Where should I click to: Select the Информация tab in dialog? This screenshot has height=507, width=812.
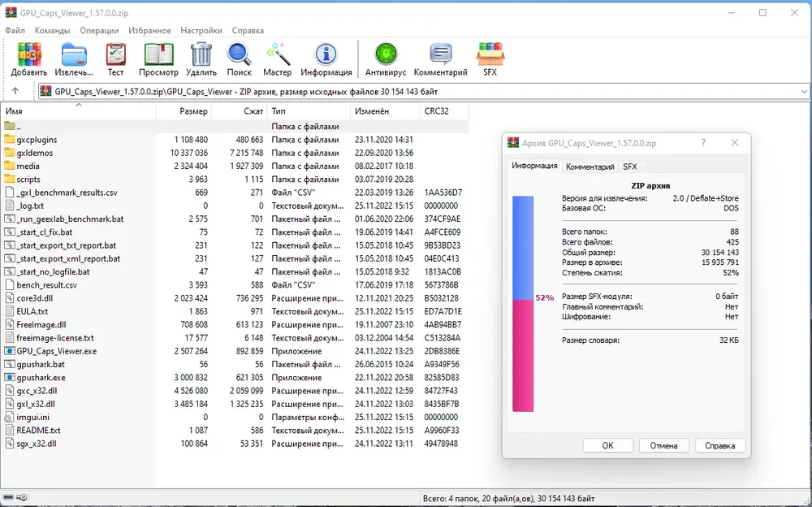coord(534,166)
